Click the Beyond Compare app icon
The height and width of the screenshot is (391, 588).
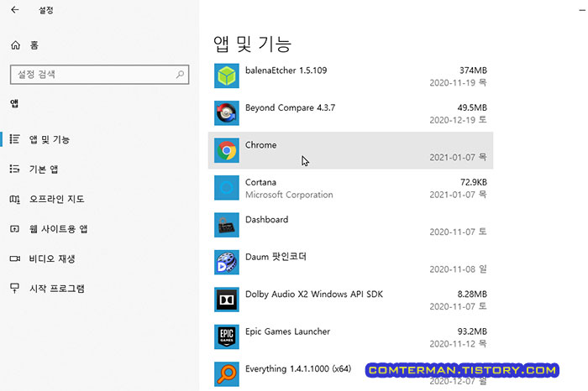pyautogui.click(x=227, y=112)
